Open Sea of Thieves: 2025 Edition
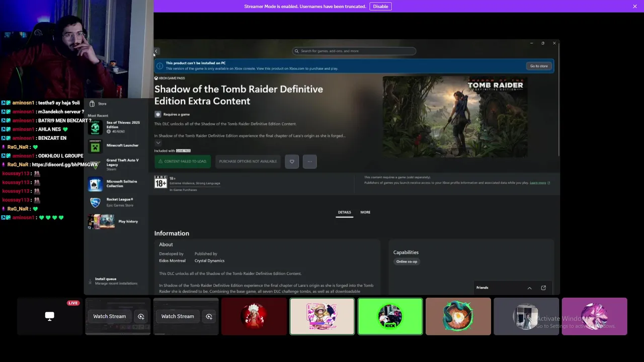This screenshot has width=644, height=362. [x=117, y=127]
